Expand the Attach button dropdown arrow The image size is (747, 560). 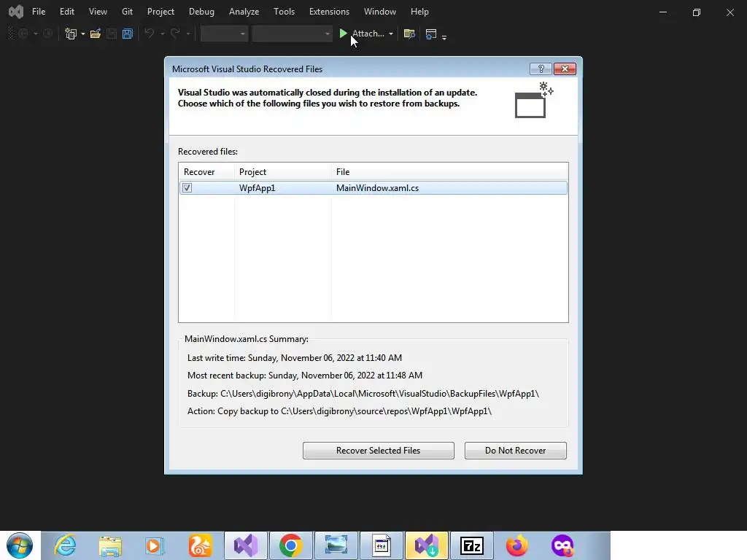391,34
